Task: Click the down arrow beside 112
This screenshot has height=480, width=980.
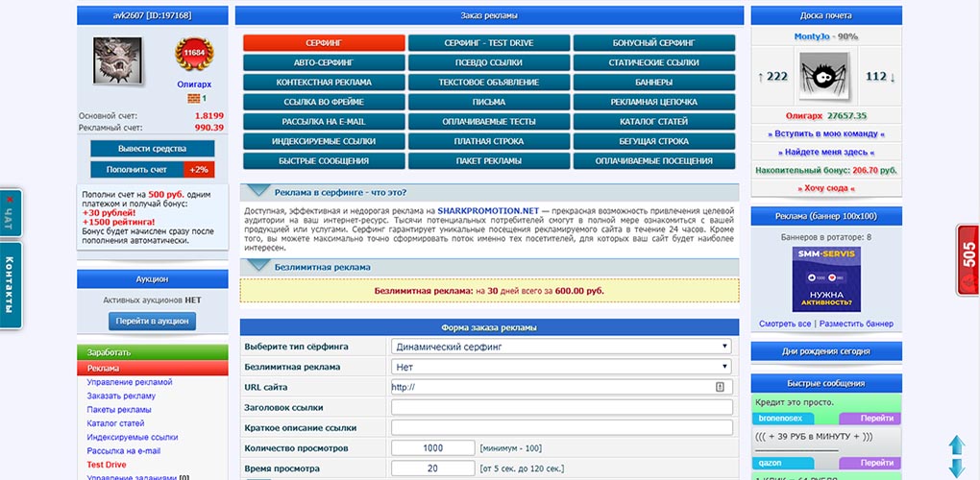Action: [x=893, y=77]
